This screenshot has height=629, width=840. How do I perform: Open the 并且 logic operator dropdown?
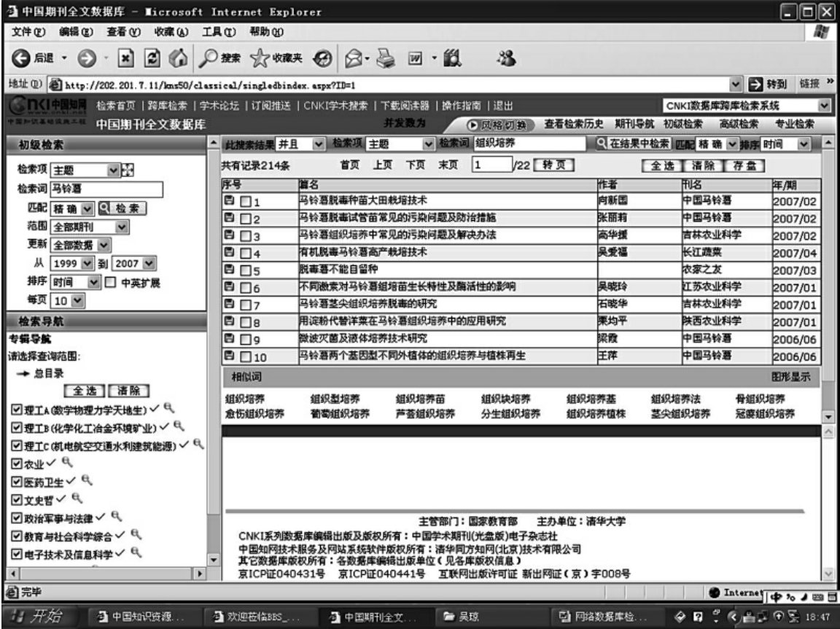point(300,144)
